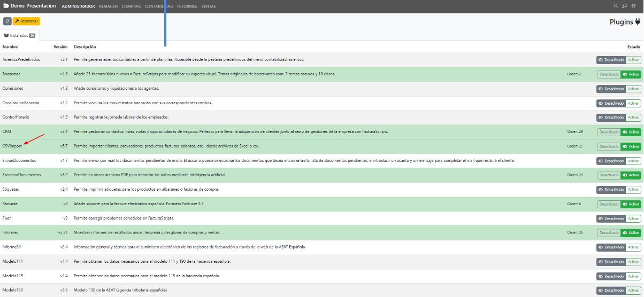Enable the Comisiones plugin via Activar
The image size is (644, 297).
633,89
